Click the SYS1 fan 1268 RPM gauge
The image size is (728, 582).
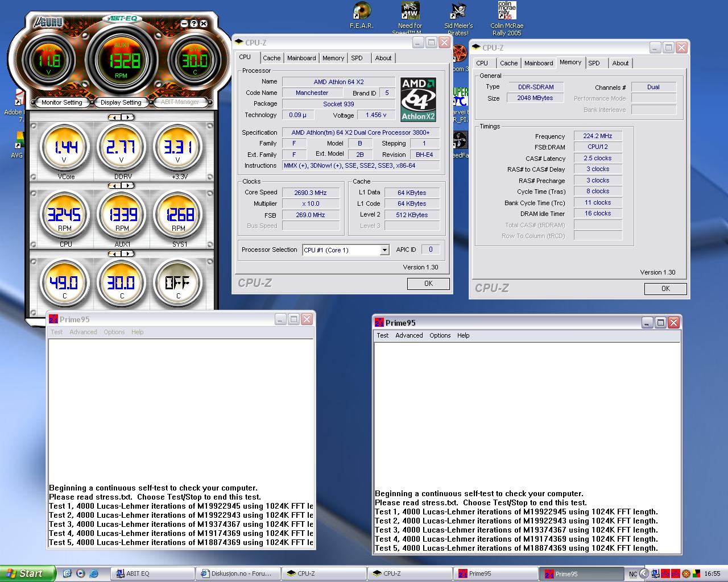coord(178,216)
